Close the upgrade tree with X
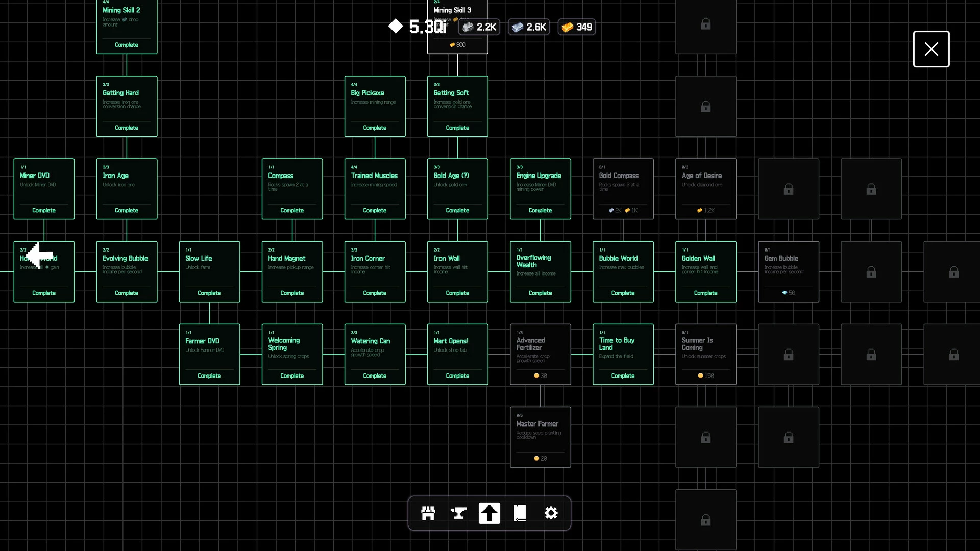 pos(931,49)
